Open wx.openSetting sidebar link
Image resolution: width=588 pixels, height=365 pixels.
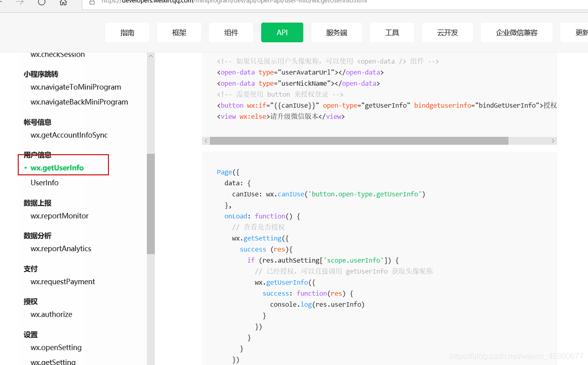56,347
